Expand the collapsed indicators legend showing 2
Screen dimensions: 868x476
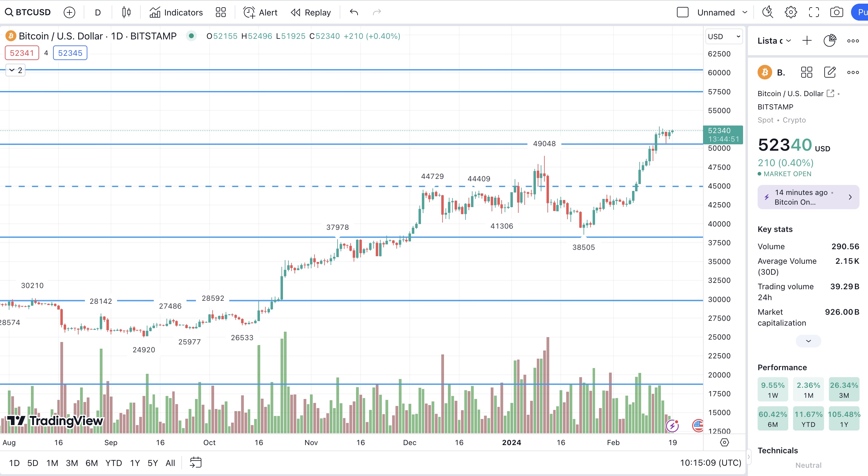click(15, 70)
